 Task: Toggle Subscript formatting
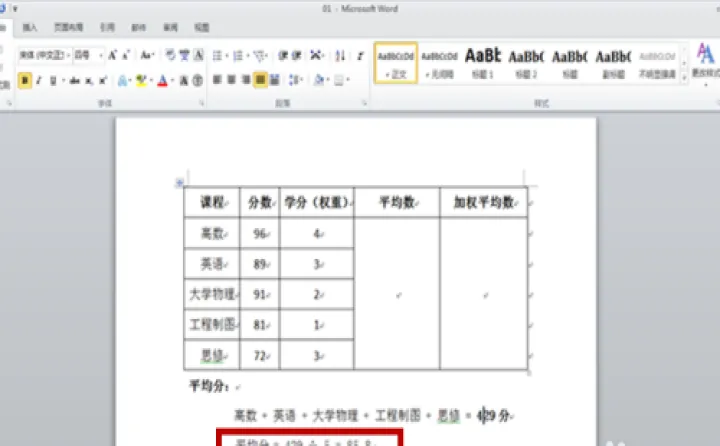tap(89, 81)
